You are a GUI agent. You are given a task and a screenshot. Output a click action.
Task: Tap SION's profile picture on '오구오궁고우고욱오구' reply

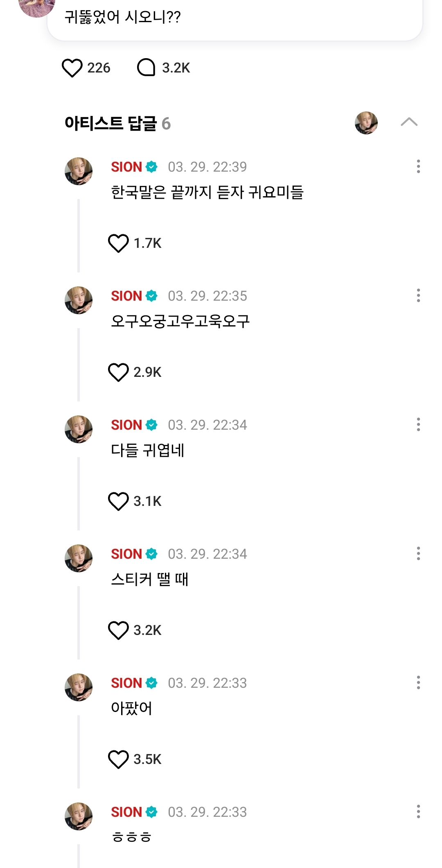pos(79,300)
